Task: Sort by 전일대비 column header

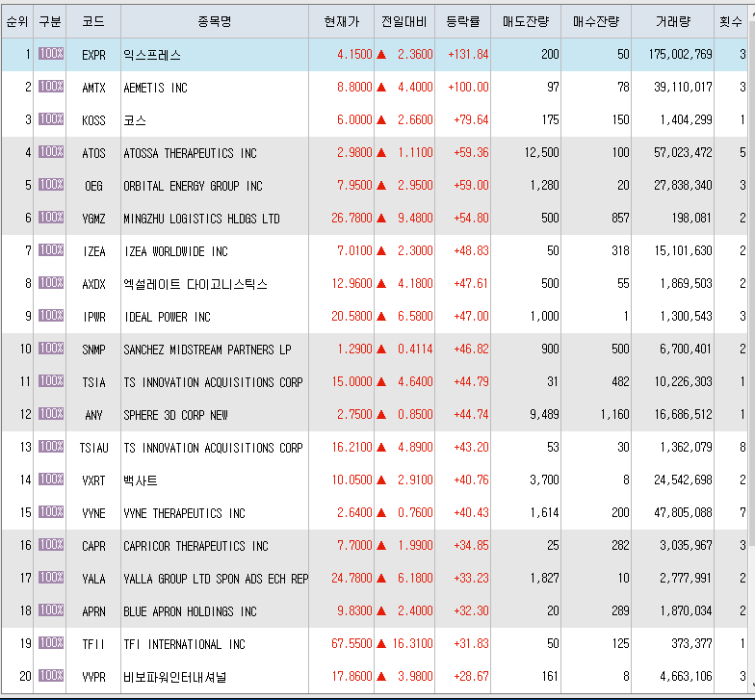Action: (x=404, y=21)
